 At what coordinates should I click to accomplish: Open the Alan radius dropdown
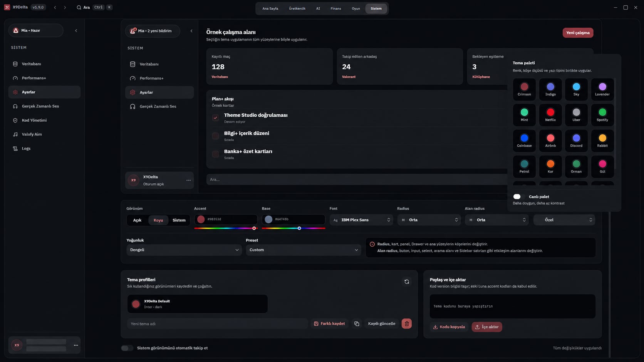[x=497, y=220]
